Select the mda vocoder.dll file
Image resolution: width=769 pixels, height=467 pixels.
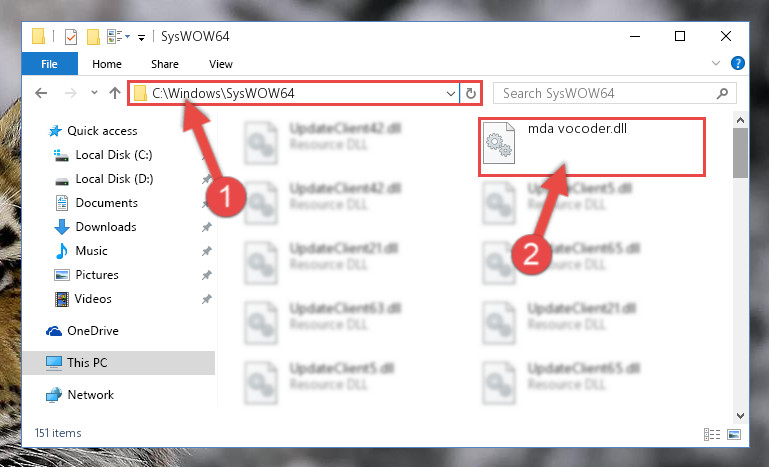point(592,147)
